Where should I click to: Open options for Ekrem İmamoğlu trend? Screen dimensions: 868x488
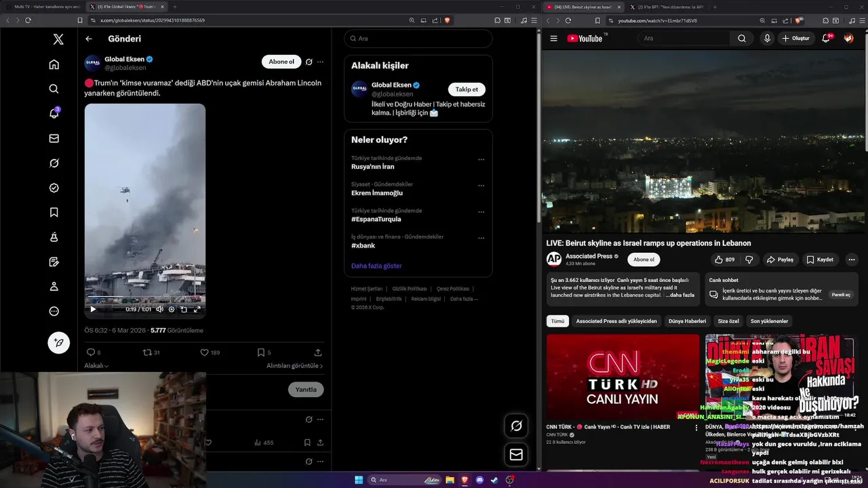(481, 186)
